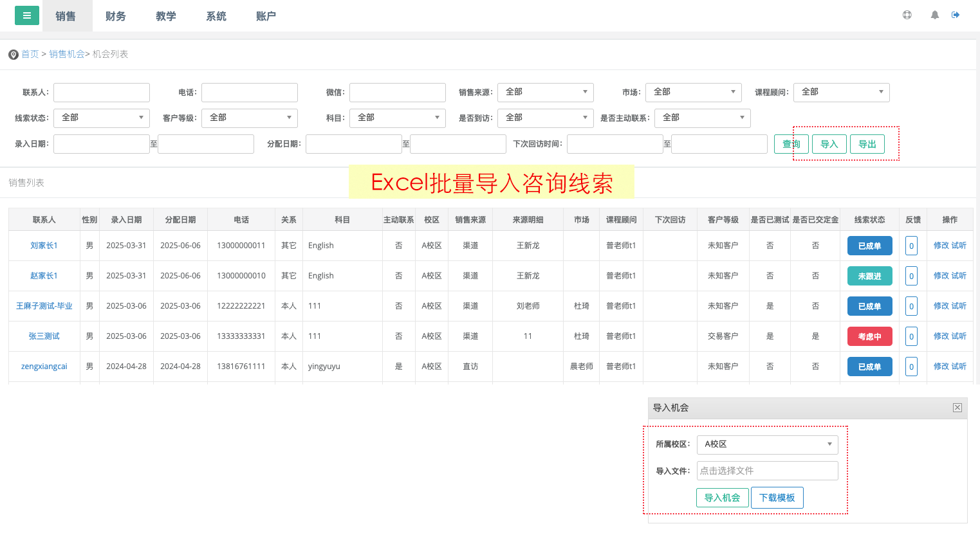The width and height of the screenshot is (980, 535).
Task: Open feedback count for 刘家长1
Action: click(x=911, y=246)
